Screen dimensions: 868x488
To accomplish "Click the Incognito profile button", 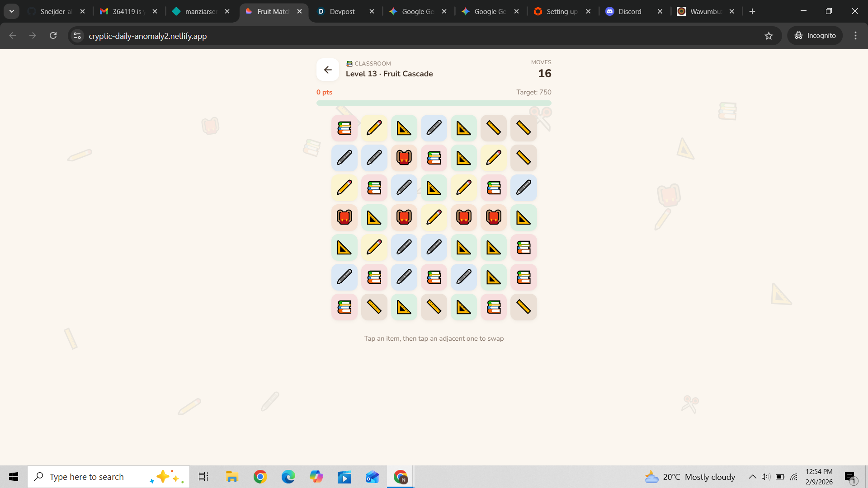I will click(x=815, y=36).
